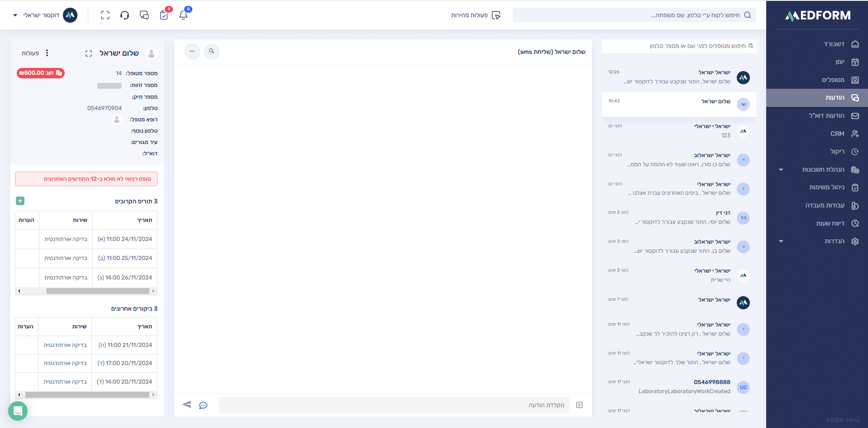Click the send message arrow icon

(186, 404)
